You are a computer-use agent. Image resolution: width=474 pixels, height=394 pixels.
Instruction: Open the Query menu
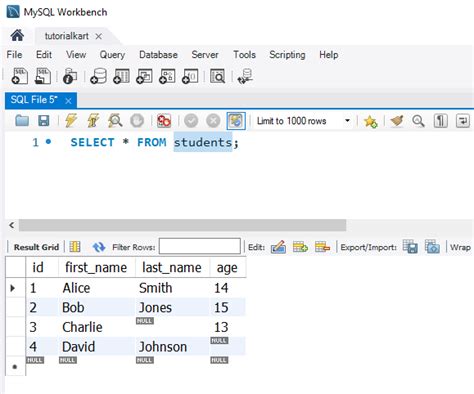[112, 55]
